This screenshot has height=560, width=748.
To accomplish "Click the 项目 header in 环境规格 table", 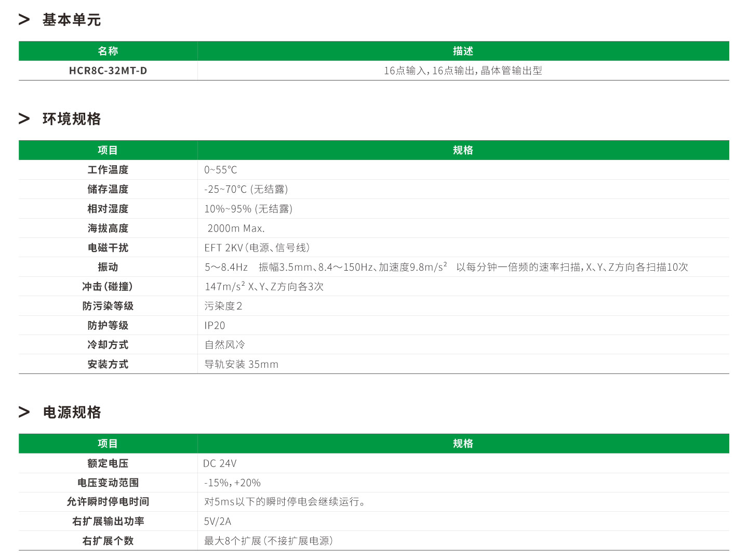I will coord(107,150).
